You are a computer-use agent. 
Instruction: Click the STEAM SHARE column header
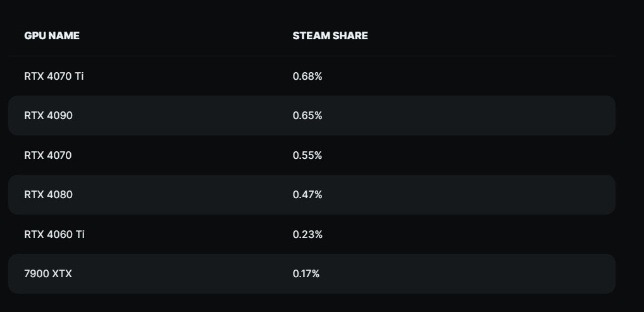tap(330, 36)
